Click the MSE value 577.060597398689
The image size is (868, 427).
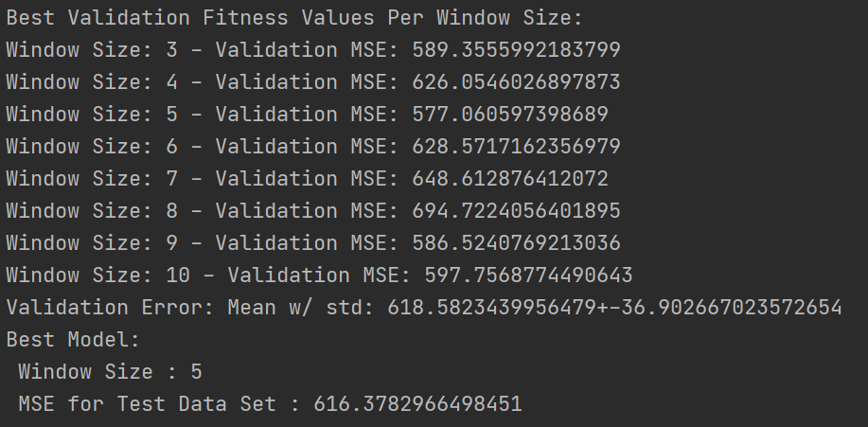tap(509, 115)
